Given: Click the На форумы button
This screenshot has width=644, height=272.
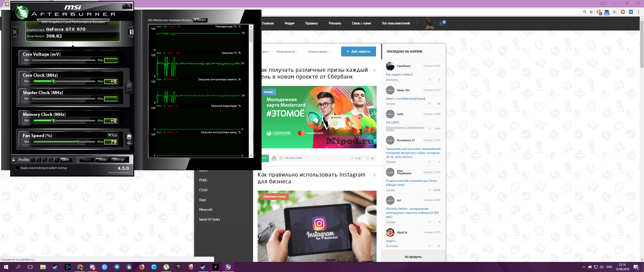Looking at the screenshot, I should pyautogui.click(x=413, y=257).
